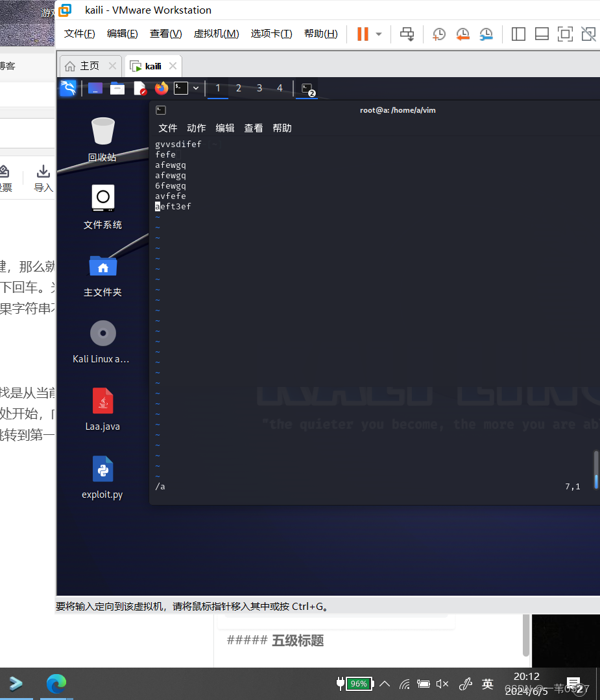Open network Wi-Fi tray icon
600x700 pixels.
click(405, 684)
